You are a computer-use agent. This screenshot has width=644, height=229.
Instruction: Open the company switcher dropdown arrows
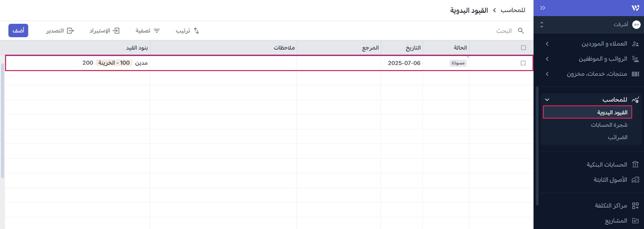coord(542,24)
